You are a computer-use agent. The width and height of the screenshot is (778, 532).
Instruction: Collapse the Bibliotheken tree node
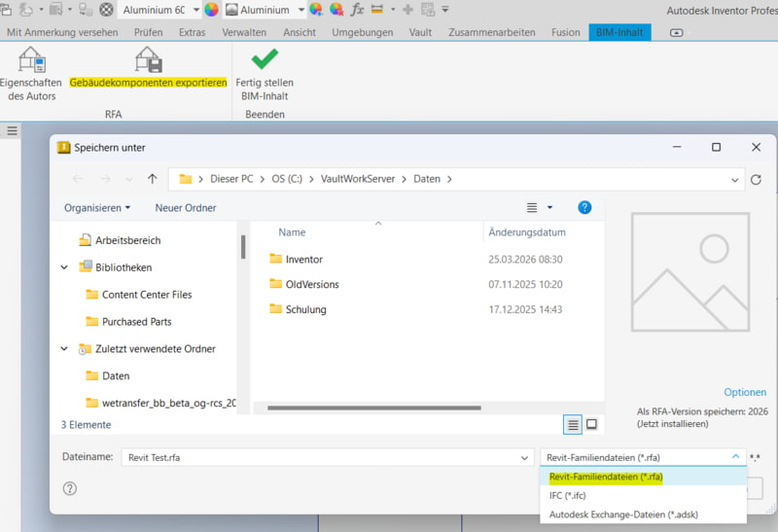(x=64, y=267)
